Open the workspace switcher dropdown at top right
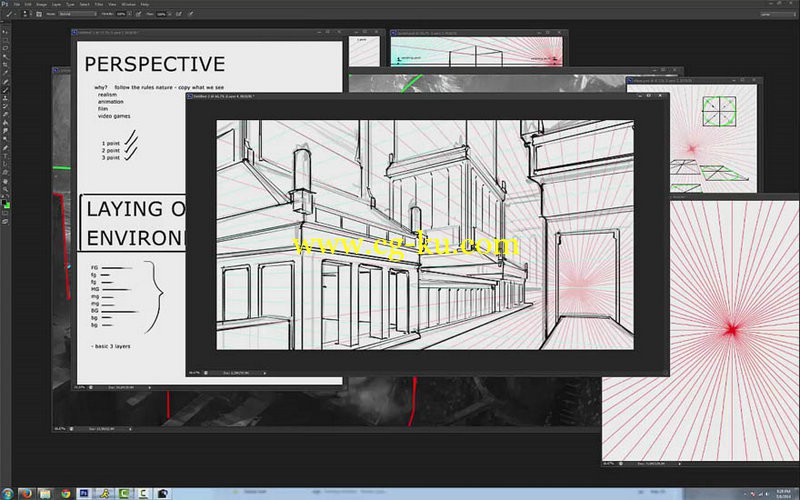800x500 pixels. click(x=778, y=14)
